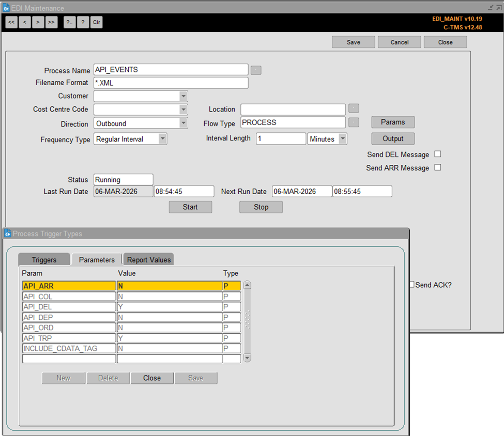Open the Customer dropdown

pos(182,96)
